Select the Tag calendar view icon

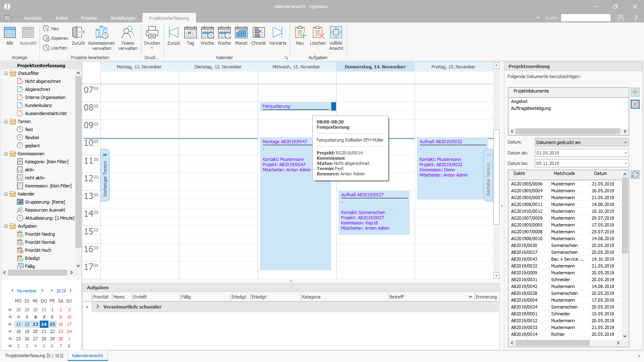point(190,33)
